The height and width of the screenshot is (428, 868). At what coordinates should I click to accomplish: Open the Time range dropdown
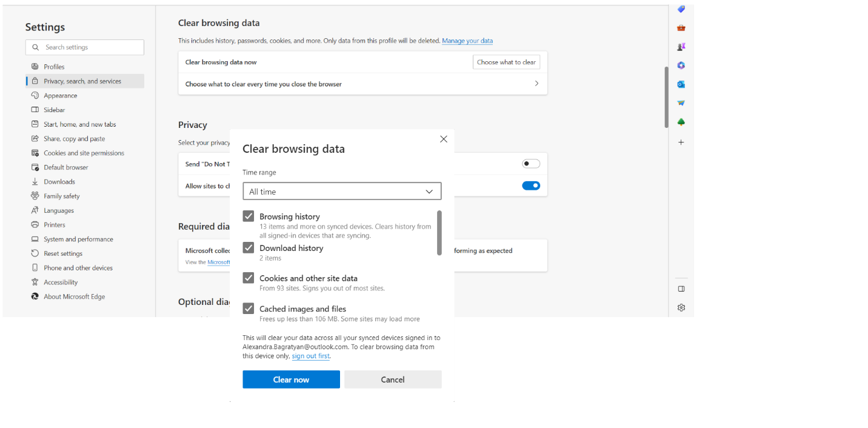point(341,191)
